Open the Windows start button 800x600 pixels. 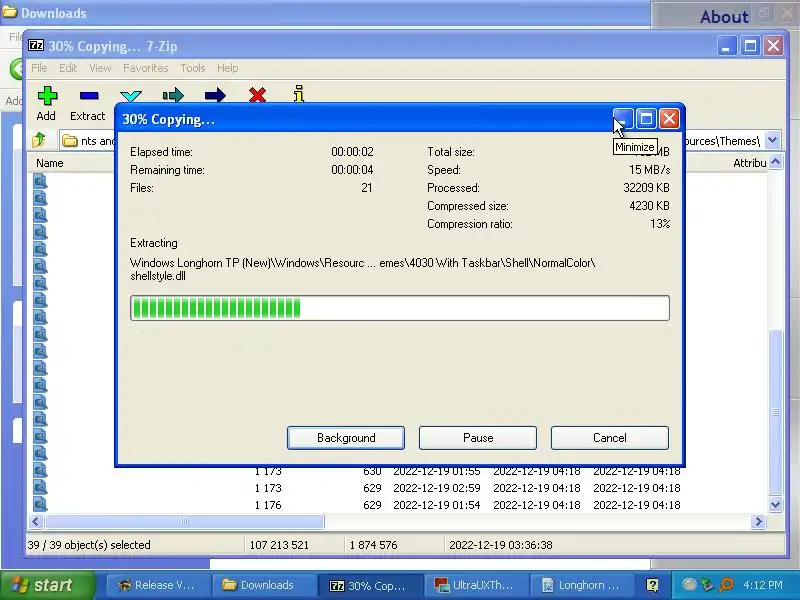coord(48,585)
